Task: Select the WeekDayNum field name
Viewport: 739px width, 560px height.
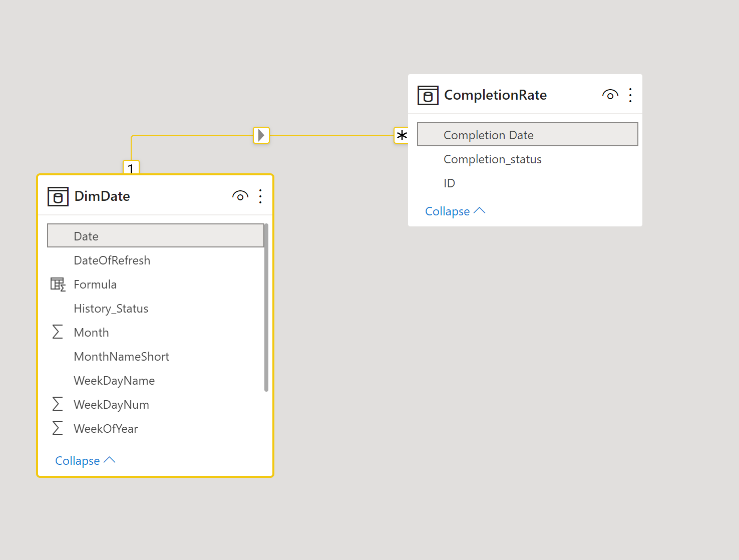Action: point(112,405)
